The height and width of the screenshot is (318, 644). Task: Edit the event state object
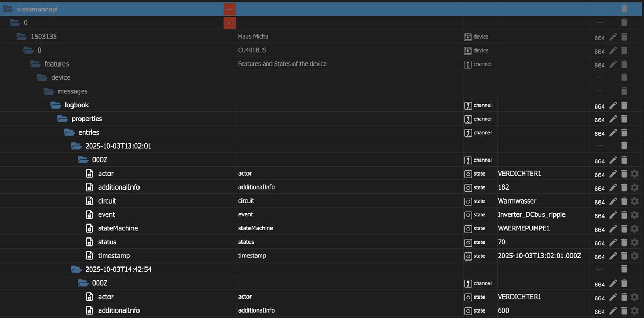pyautogui.click(x=613, y=215)
